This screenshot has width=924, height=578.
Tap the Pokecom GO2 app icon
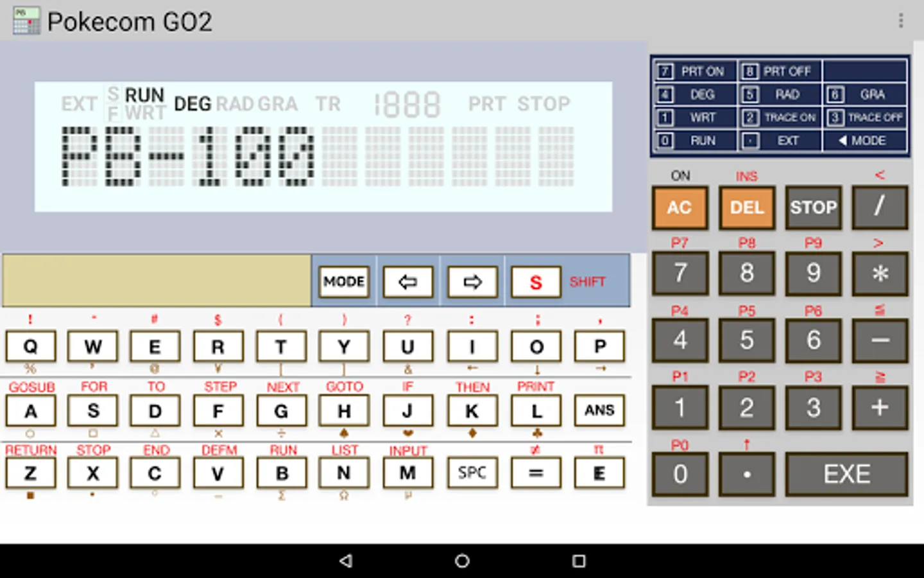26,21
